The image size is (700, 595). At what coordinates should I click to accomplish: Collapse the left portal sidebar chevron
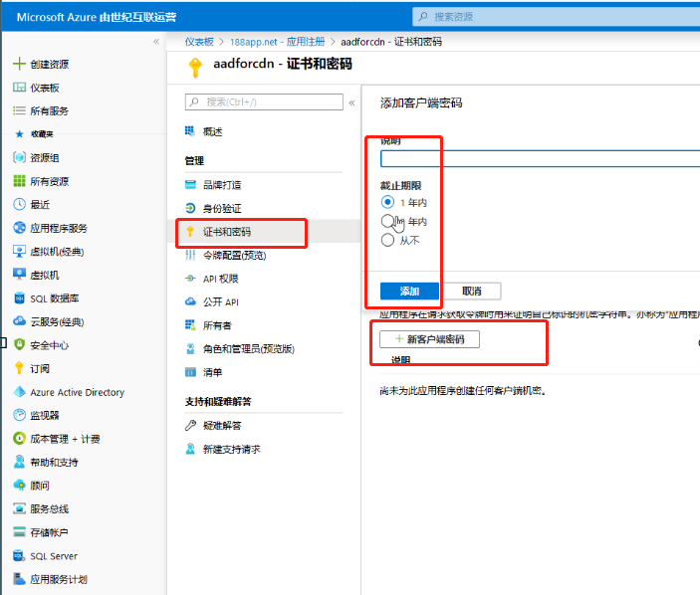[156, 42]
